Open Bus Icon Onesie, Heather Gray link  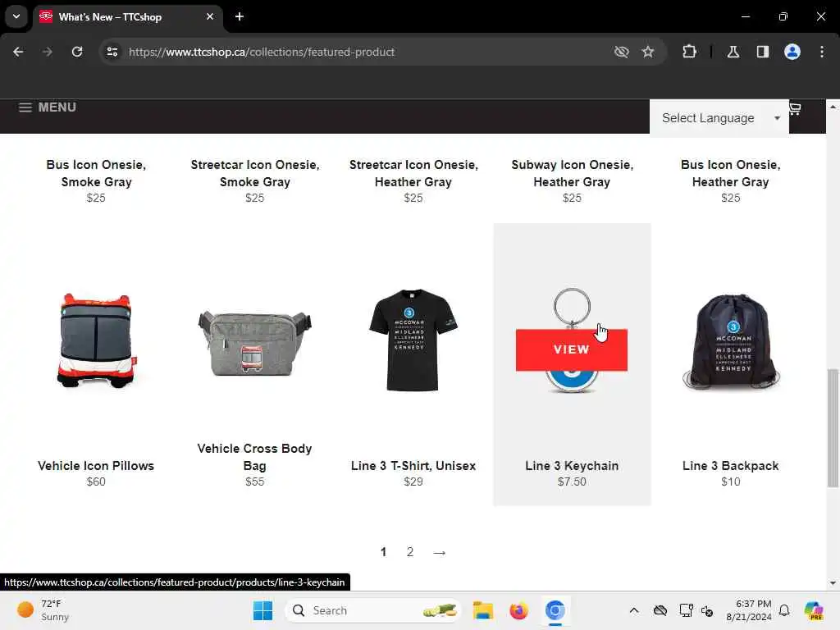pyautogui.click(x=730, y=173)
